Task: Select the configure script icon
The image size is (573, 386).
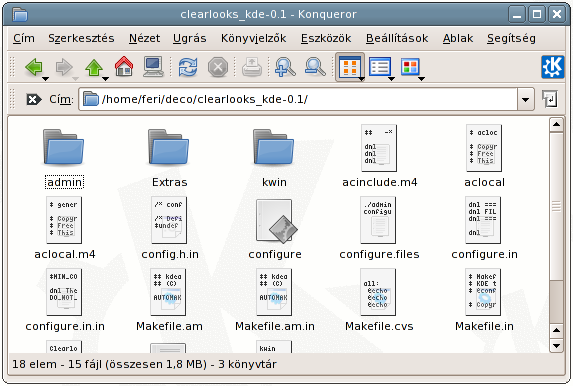Action: point(276,220)
